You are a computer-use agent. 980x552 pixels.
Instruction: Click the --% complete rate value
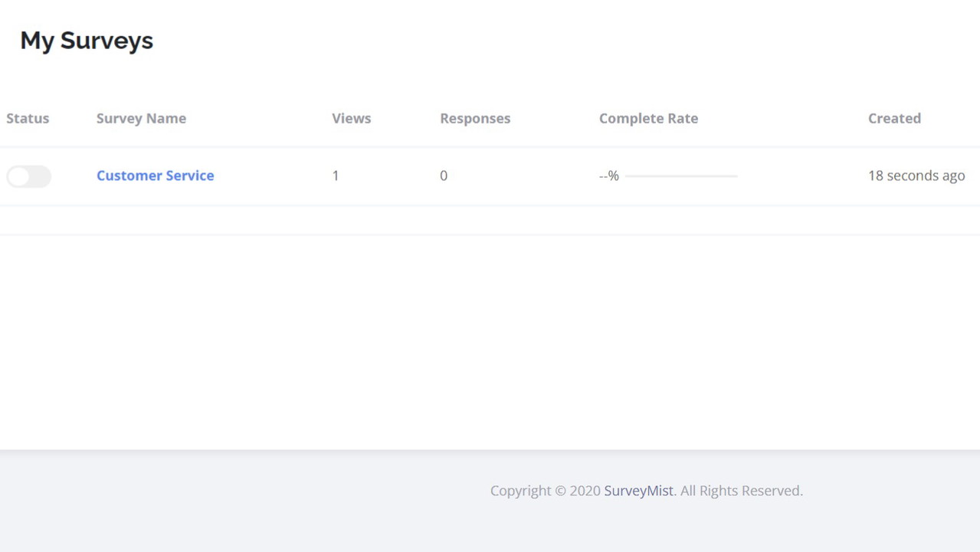[608, 176]
